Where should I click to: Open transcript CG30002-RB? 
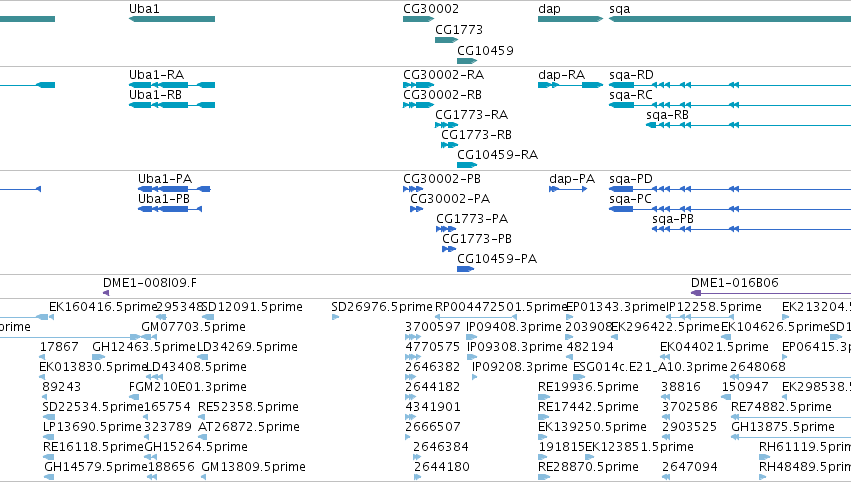[418, 105]
